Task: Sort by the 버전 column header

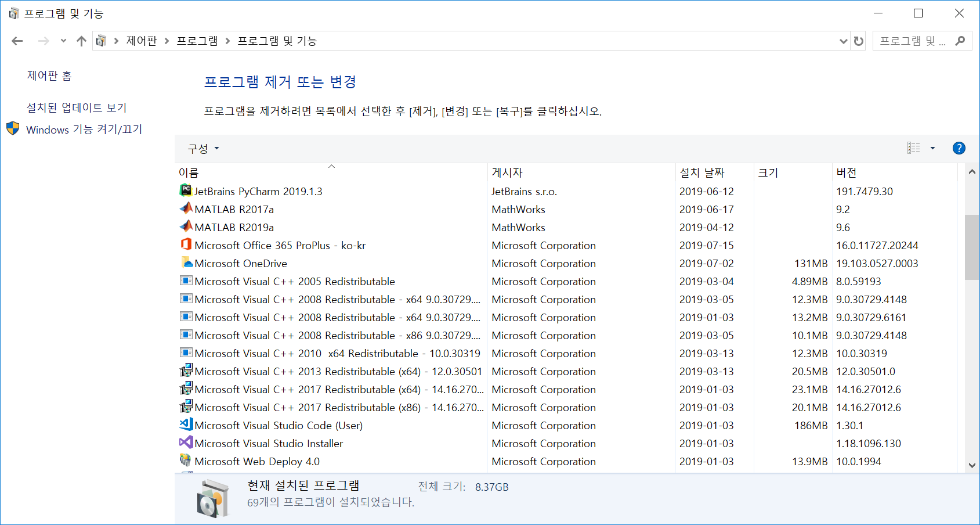Action: 895,172
